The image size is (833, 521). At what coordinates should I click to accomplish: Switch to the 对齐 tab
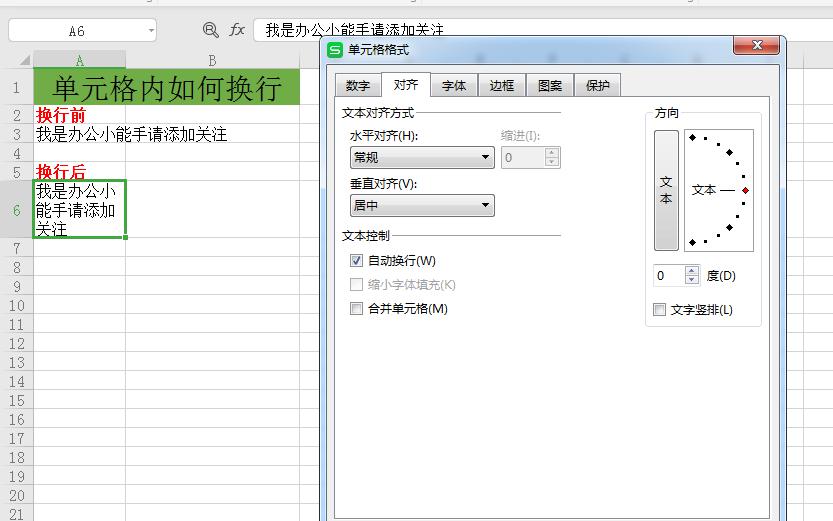coord(406,84)
